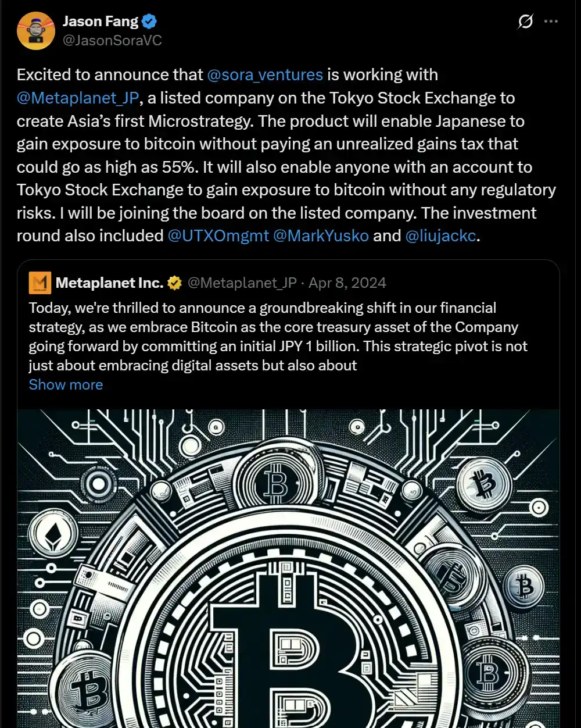Click the @Metaplanet_JP mention in Jason's post text

click(x=78, y=98)
